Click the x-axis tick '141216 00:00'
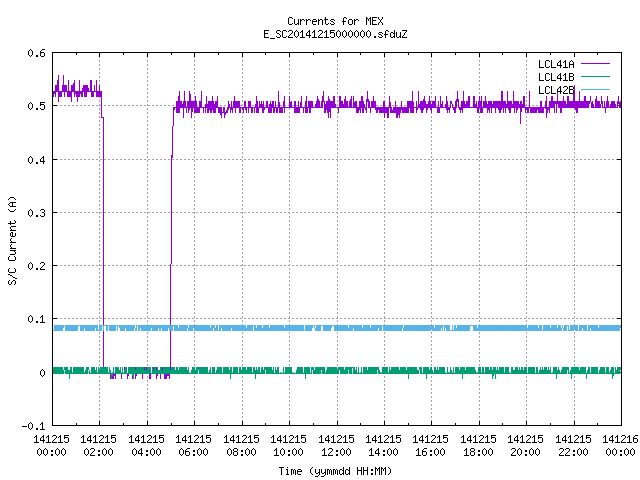Screen dimensions: 640x480 pos(620,446)
